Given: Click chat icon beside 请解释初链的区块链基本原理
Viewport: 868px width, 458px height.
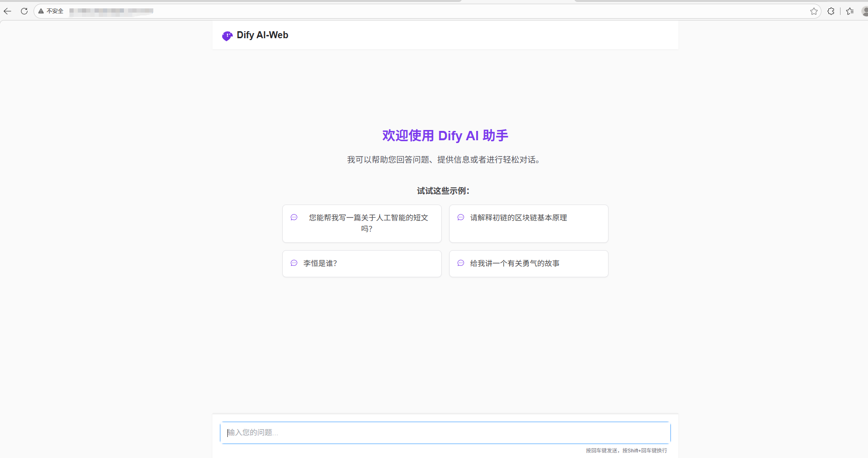Looking at the screenshot, I should 461,218.
